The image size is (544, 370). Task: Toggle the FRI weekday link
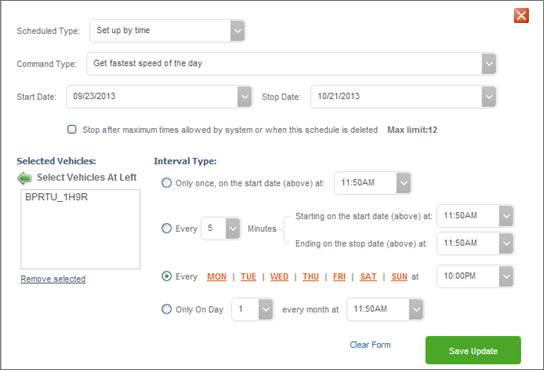click(x=339, y=277)
